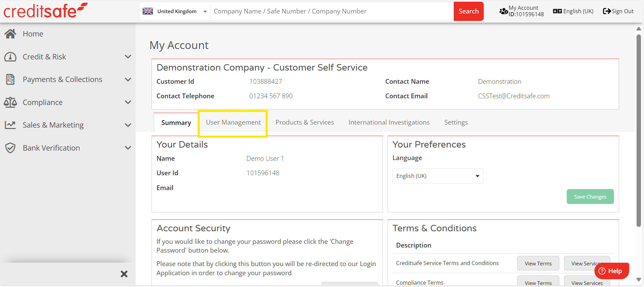Click the English (UK) header language link
The height and width of the screenshot is (287, 644).
(573, 11)
